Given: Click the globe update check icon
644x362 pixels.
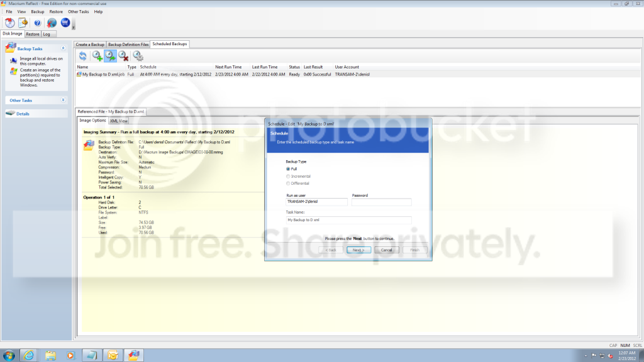Looking at the screenshot, I should tap(52, 23).
